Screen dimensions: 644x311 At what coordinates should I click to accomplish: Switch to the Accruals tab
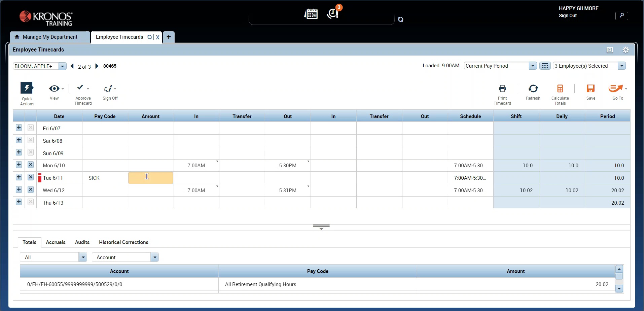(56, 242)
